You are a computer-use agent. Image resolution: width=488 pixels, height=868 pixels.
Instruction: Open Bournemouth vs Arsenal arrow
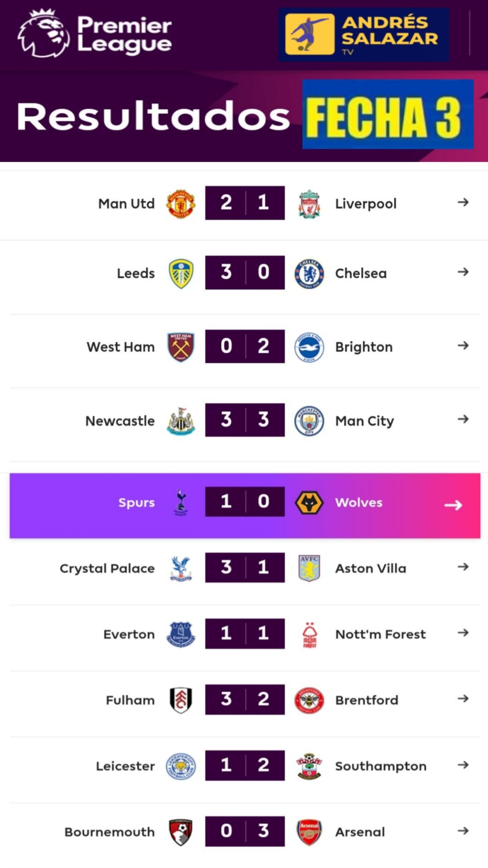[463, 831]
